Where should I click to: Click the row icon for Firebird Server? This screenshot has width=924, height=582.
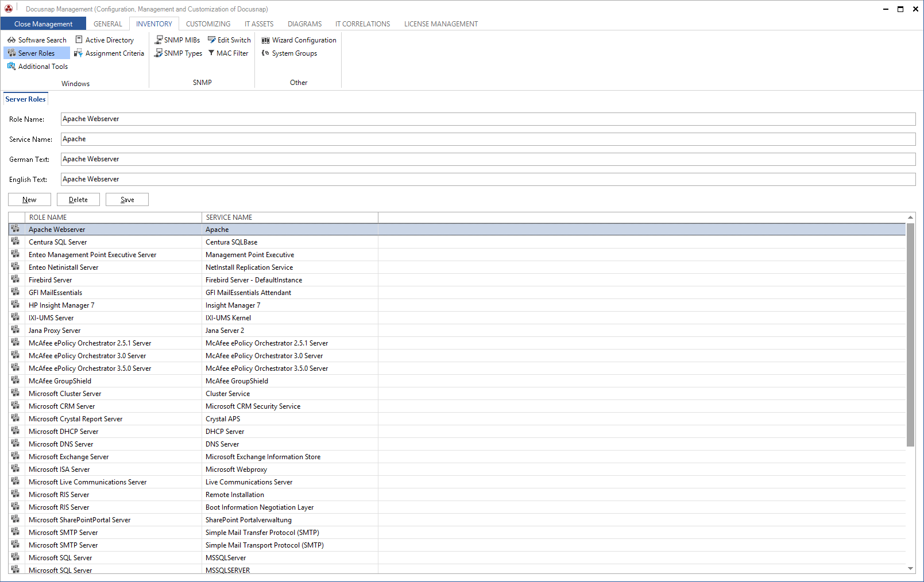tap(16, 280)
